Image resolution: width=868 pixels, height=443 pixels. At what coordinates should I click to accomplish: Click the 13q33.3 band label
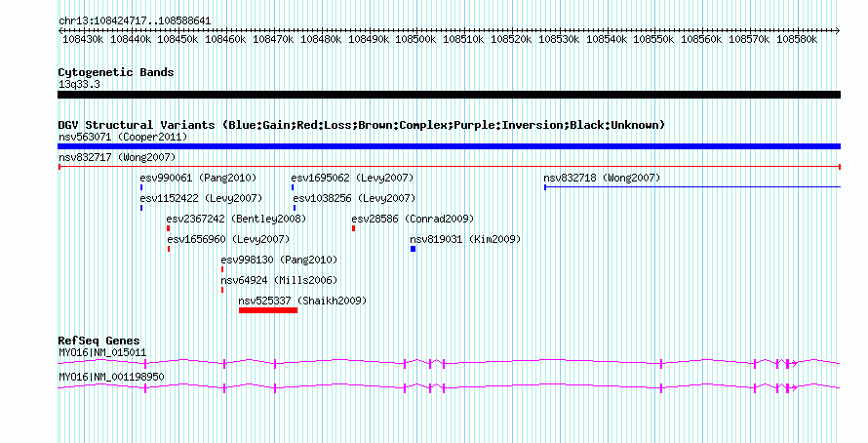79,84
